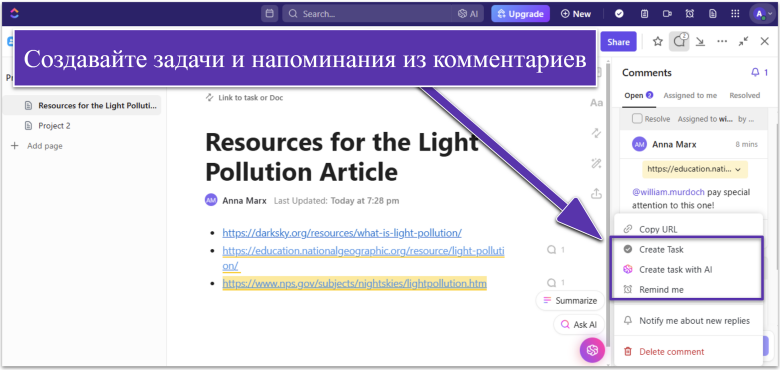Click the export arrow icon in toolbar

pyautogui.click(x=700, y=42)
